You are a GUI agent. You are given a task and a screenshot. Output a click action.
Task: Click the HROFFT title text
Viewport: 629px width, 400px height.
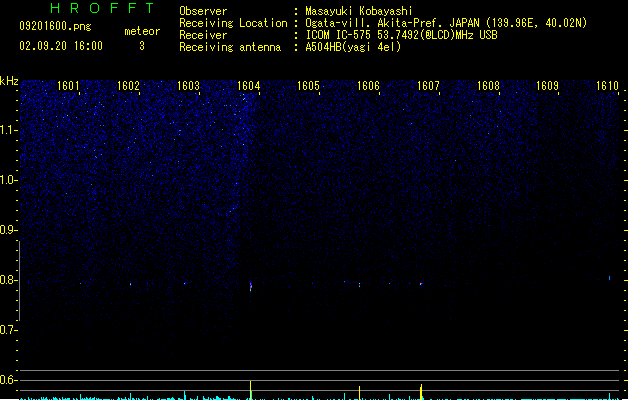coord(102,8)
